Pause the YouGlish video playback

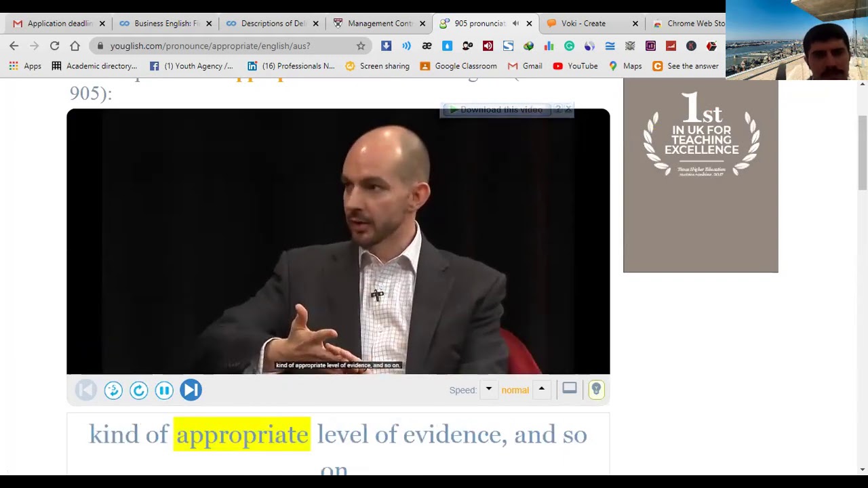pyautogui.click(x=164, y=390)
